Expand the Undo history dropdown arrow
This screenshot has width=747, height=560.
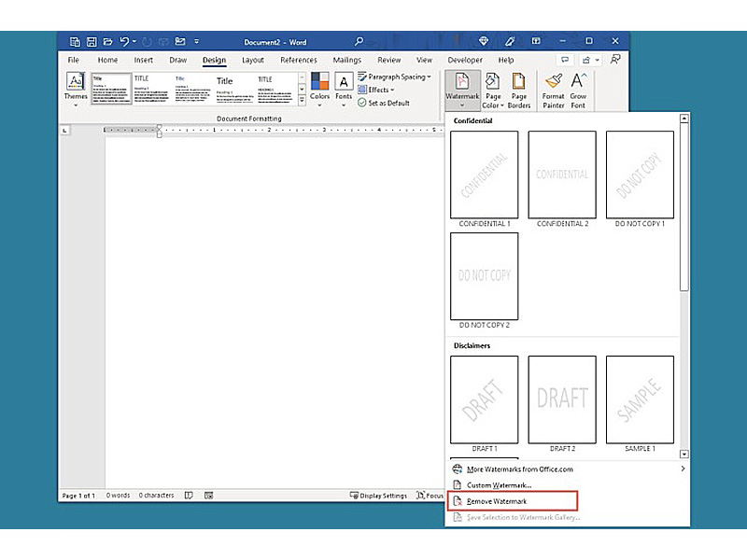click(134, 41)
